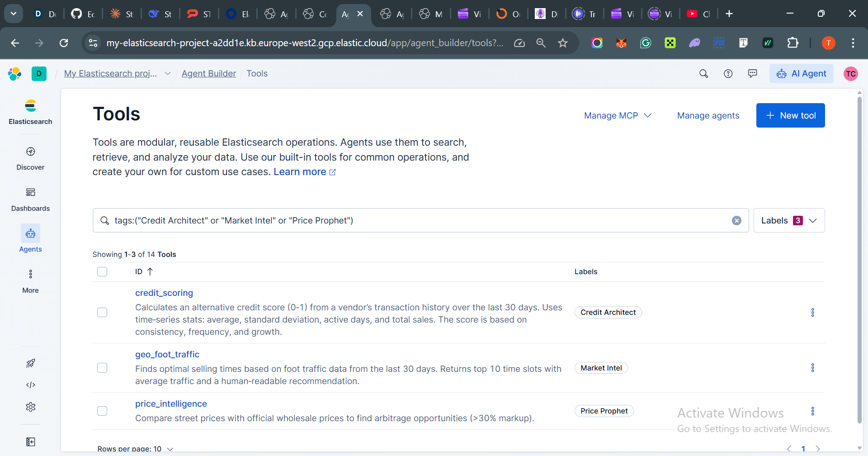The width and height of the screenshot is (868, 456).
Task: Open the Labels filter dropdown
Action: (x=789, y=220)
